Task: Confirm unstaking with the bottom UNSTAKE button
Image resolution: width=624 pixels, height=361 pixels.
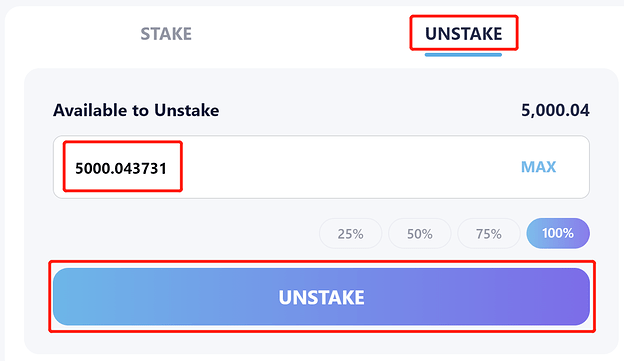Action: coord(321,297)
